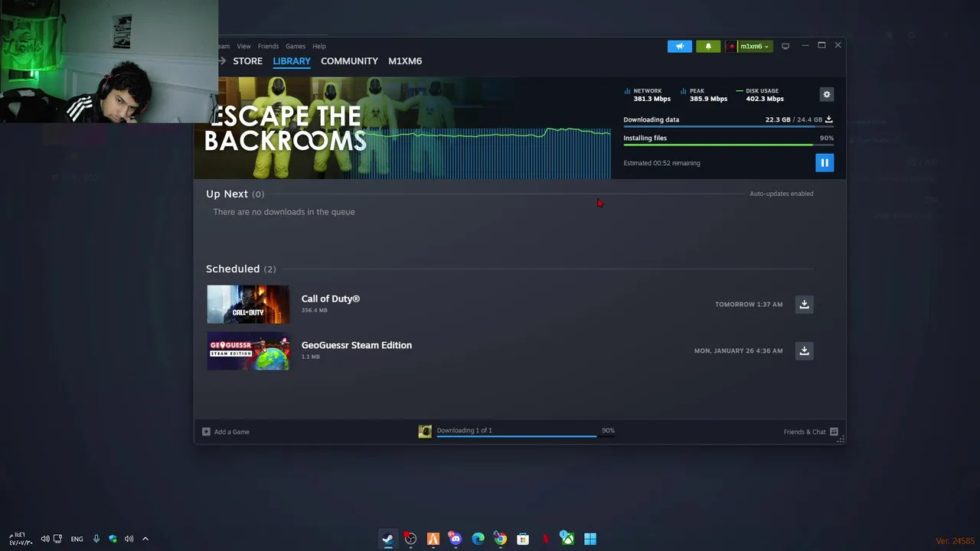Open Windows Security shield tray icon
Screen dimensions: 980x551
tap(113, 539)
